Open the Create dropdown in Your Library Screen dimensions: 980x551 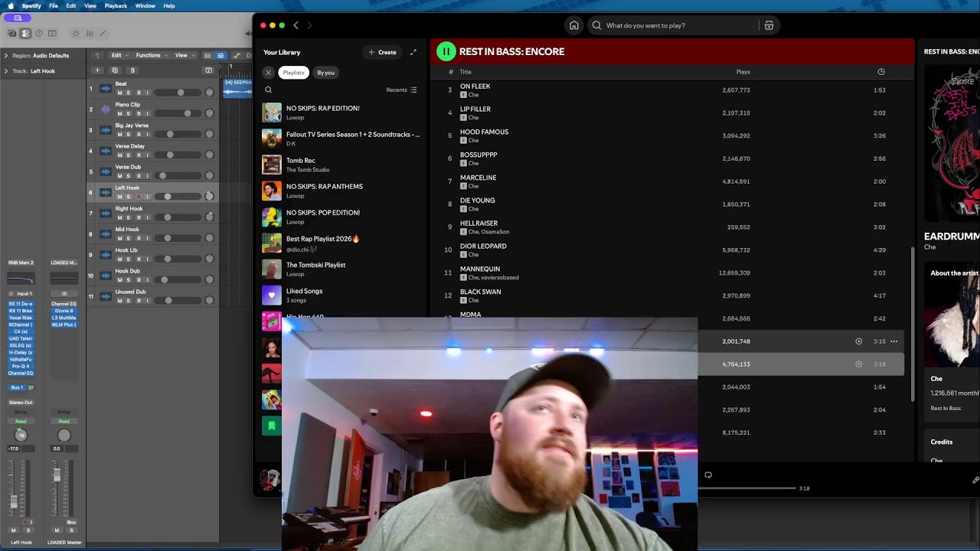(x=383, y=52)
